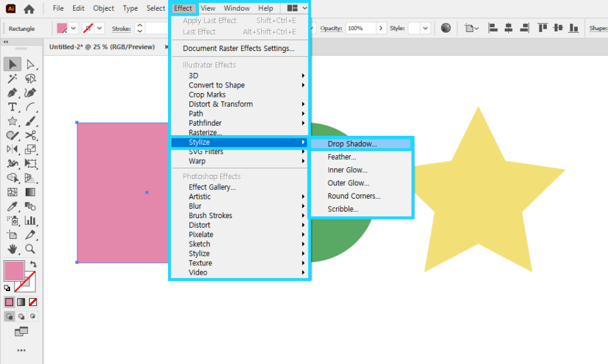Image resolution: width=608 pixels, height=364 pixels.
Task: Set color mode to Gradient button
Action: pyautogui.click(x=21, y=302)
